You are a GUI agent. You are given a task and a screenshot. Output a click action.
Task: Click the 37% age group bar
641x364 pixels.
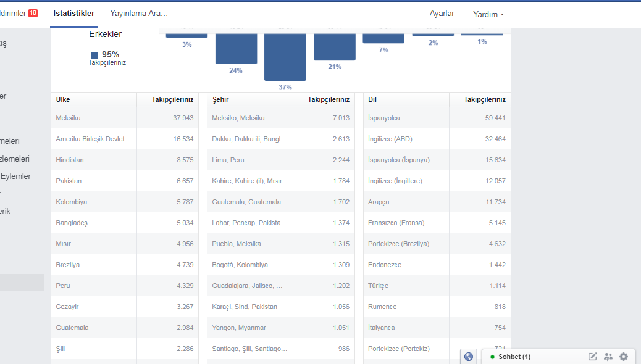tap(285, 57)
